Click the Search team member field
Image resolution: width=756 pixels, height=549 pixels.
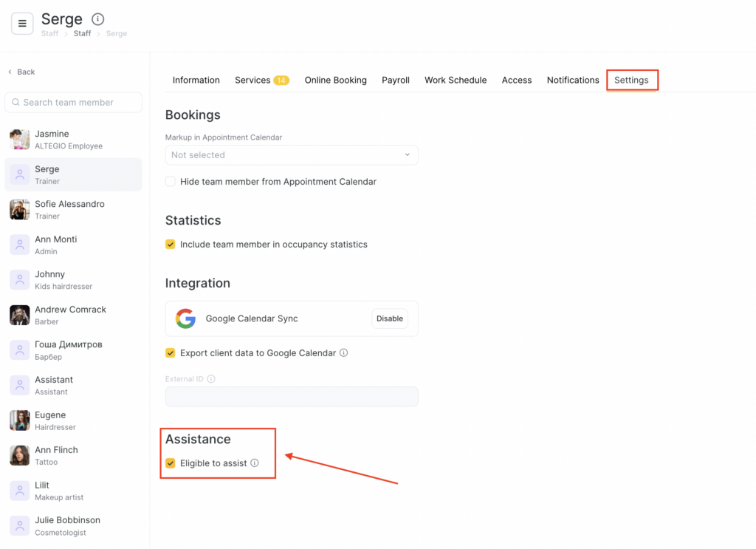[x=74, y=103]
